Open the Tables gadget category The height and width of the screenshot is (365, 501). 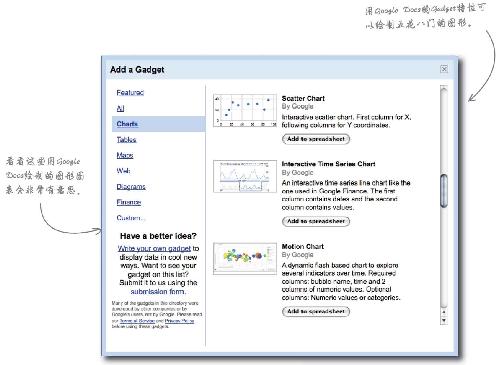click(x=126, y=140)
